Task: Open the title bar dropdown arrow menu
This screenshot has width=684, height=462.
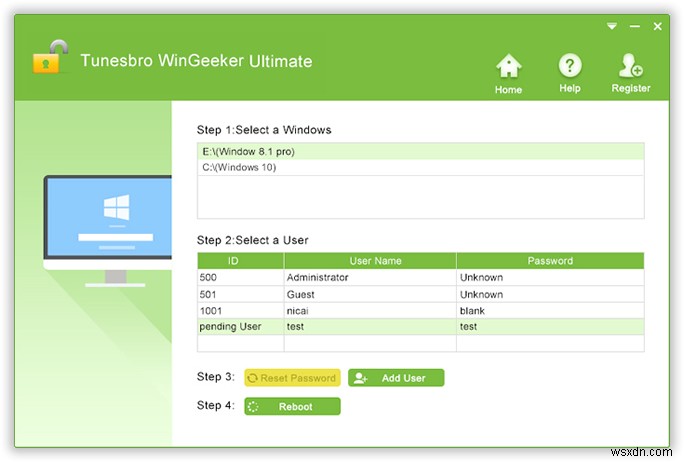Action: tap(612, 27)
